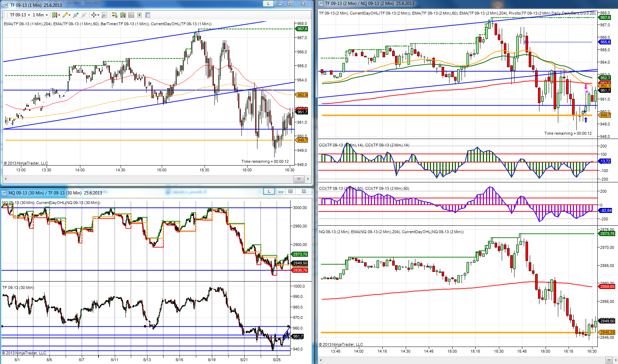Open the Indicators line chart icon

131,15
